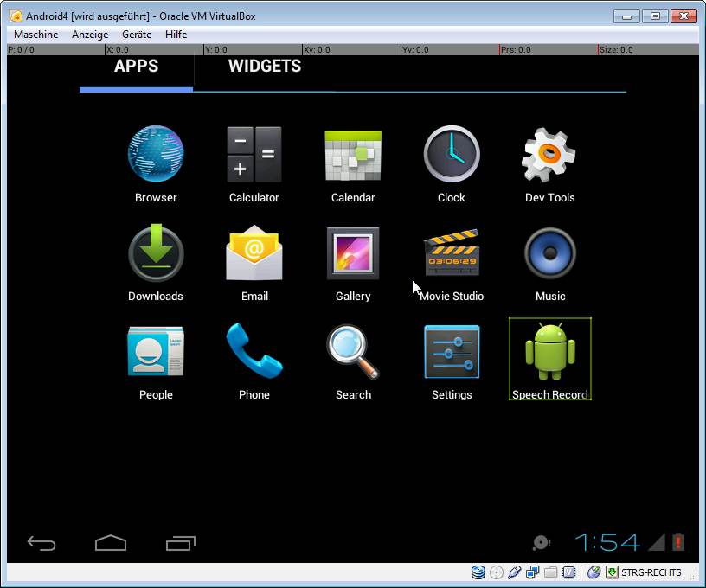706x588 pixels.
Task: Click VirtualBox hard disk activity icon
Action: click(478, 572)
